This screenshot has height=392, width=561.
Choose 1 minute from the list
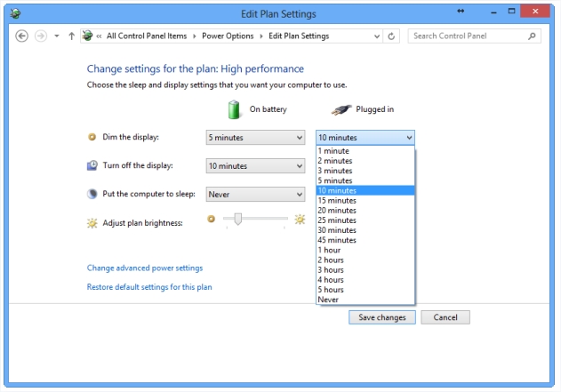(365, 151)
